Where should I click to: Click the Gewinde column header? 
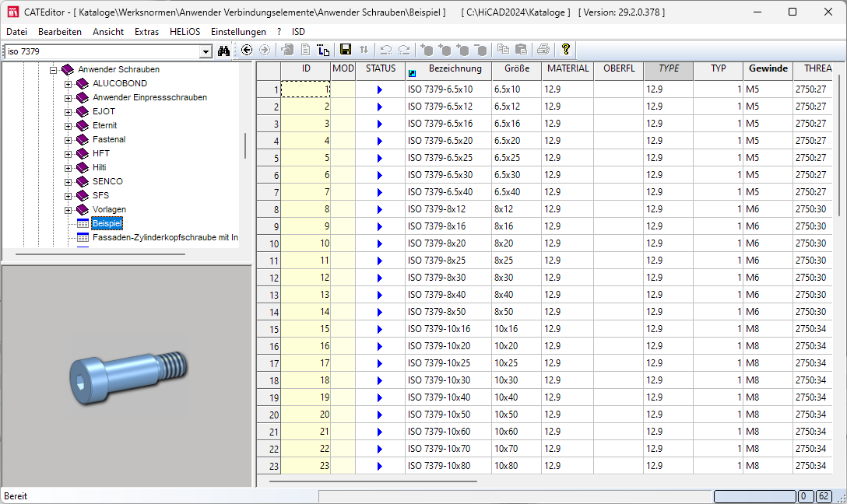pyautogui.click(x=768, y=68)
